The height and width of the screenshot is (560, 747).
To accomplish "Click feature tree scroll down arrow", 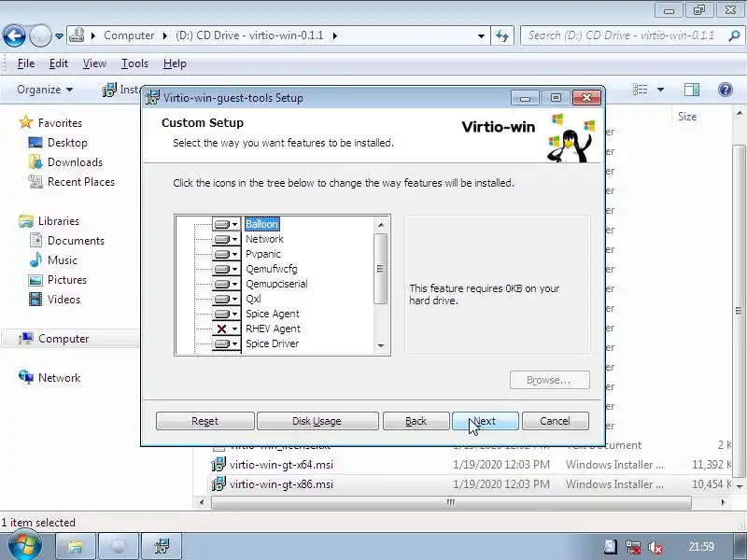I will click(x=381, y=346).
